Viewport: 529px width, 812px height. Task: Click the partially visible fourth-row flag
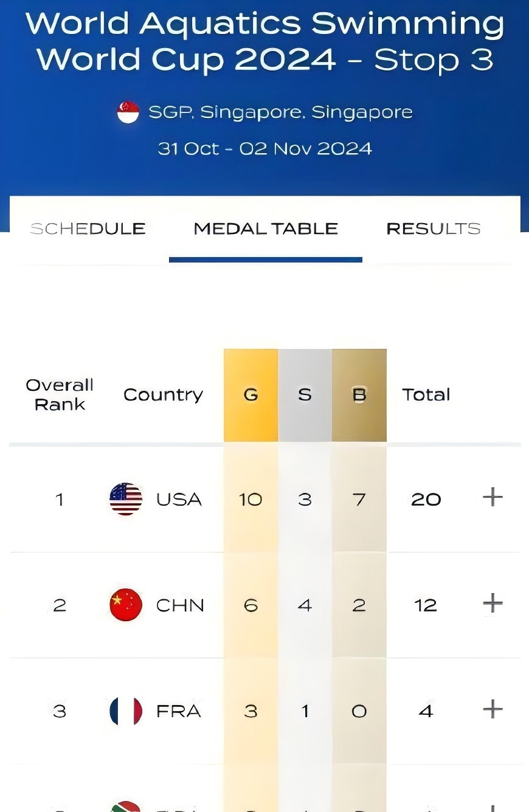pyautogui.click(x=126, y=807)
